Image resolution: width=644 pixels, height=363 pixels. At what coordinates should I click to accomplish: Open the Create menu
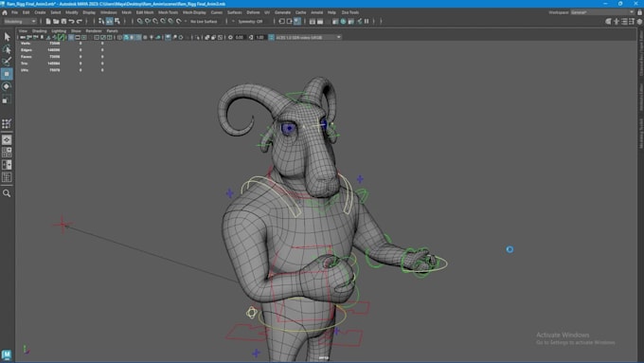click(x=40, y=12)
